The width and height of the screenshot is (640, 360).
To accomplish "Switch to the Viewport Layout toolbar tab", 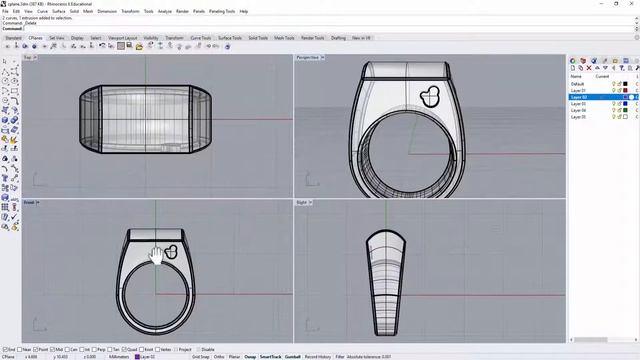I will coord(122,38).
